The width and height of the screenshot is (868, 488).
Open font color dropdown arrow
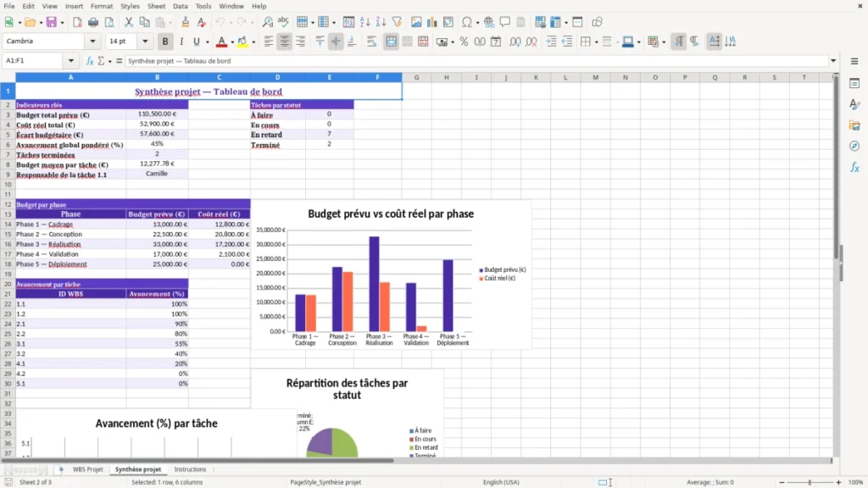[232, 42]
